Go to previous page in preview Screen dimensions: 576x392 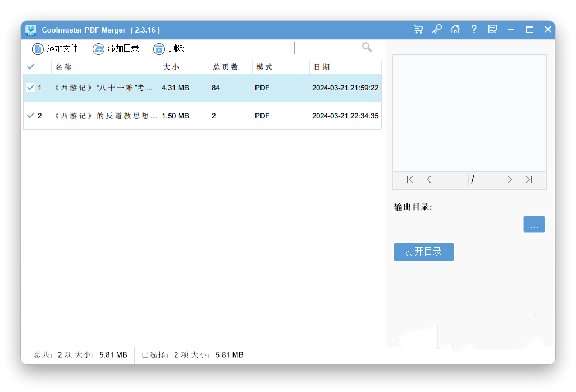coord(429,180)
